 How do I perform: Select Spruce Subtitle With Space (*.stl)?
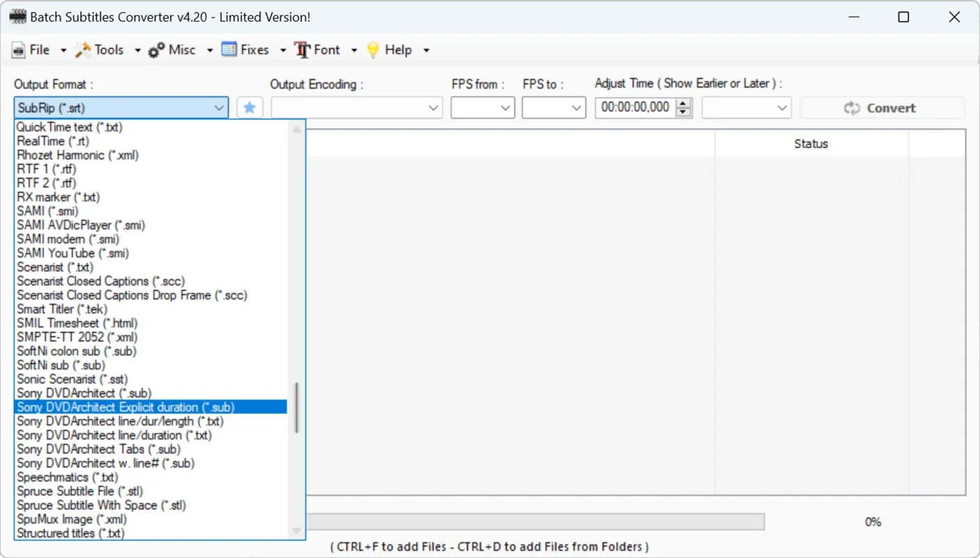click(151, 505)
